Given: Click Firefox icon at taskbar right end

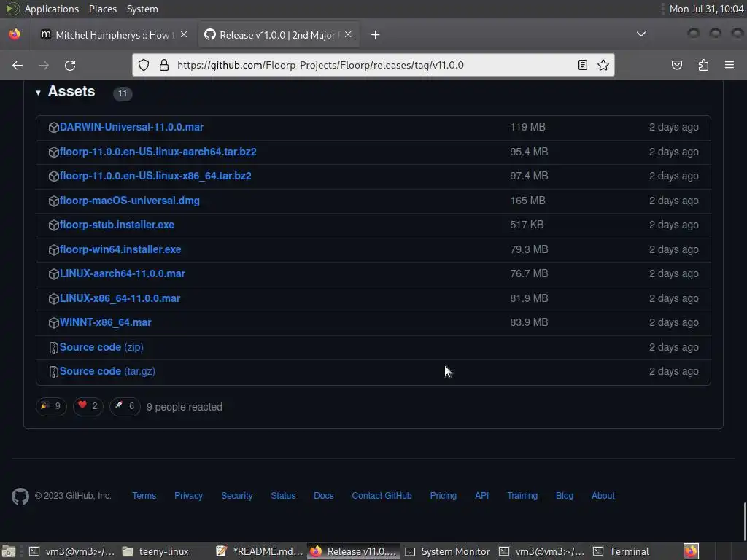Looking at the screenshot, I should (x=691, y=551).
